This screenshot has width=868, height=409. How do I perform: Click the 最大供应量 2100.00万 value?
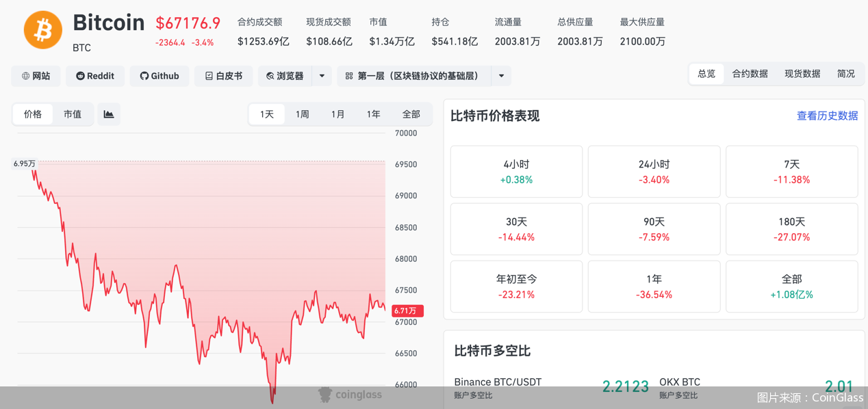pyautogui.click(x=643, y=42)
